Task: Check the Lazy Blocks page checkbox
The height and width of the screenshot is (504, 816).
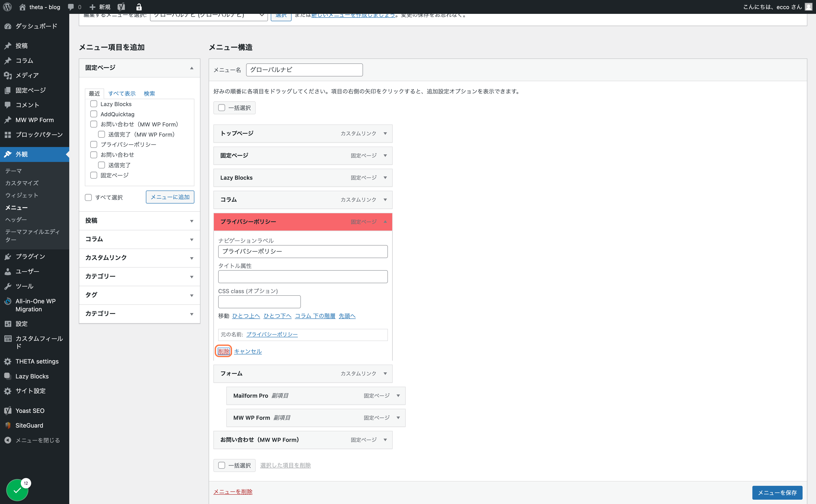Action: [94, 104]
